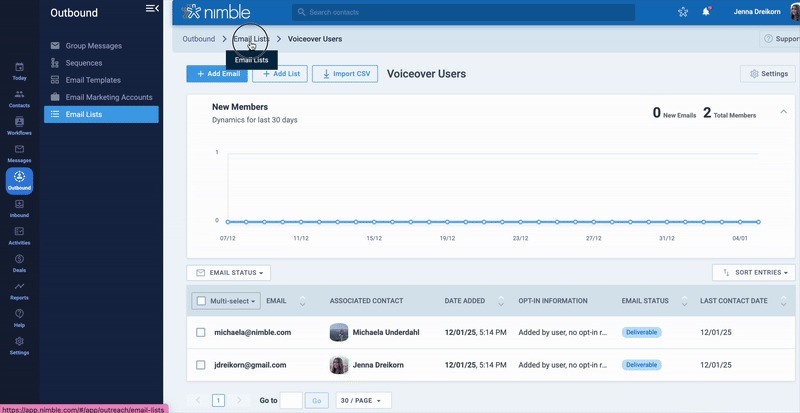Open the Reports chart icon
Viewport: 800px width, 413px height.
point(19,288)
